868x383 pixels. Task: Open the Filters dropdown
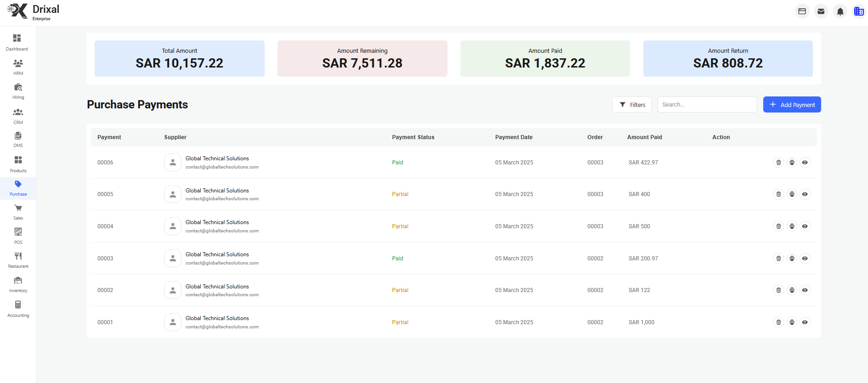tap(632, 105)
